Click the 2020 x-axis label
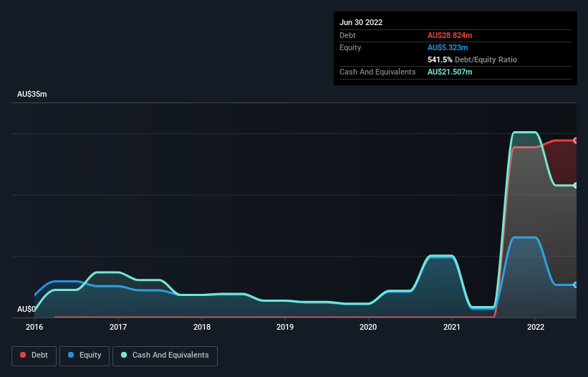The height and width of the screenshot is (377, 588). coord(368,327)
